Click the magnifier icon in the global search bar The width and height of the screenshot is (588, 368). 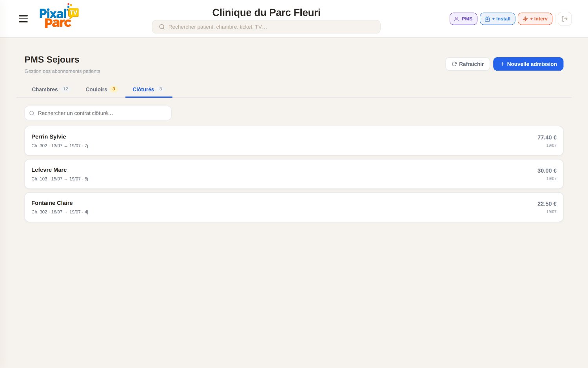pyautogui.click(x=162, y=27)
